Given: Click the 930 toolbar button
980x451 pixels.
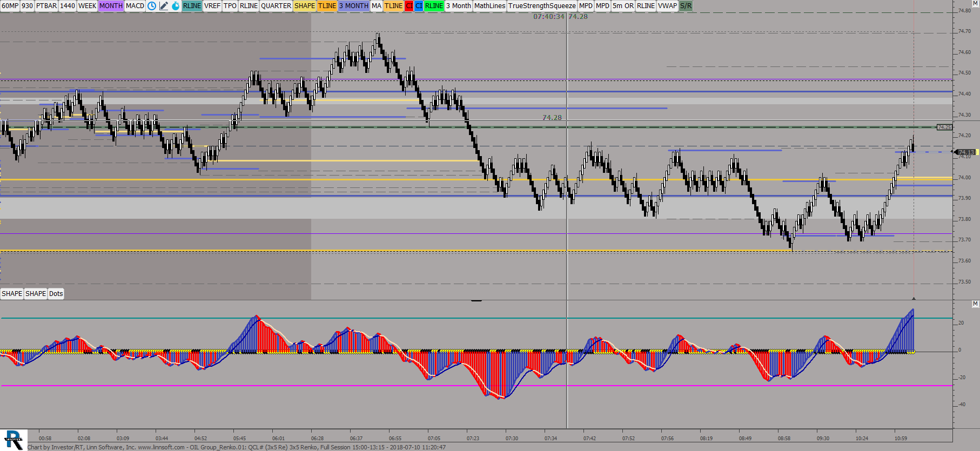Looking at the screenshot, I should pos(27,6).
